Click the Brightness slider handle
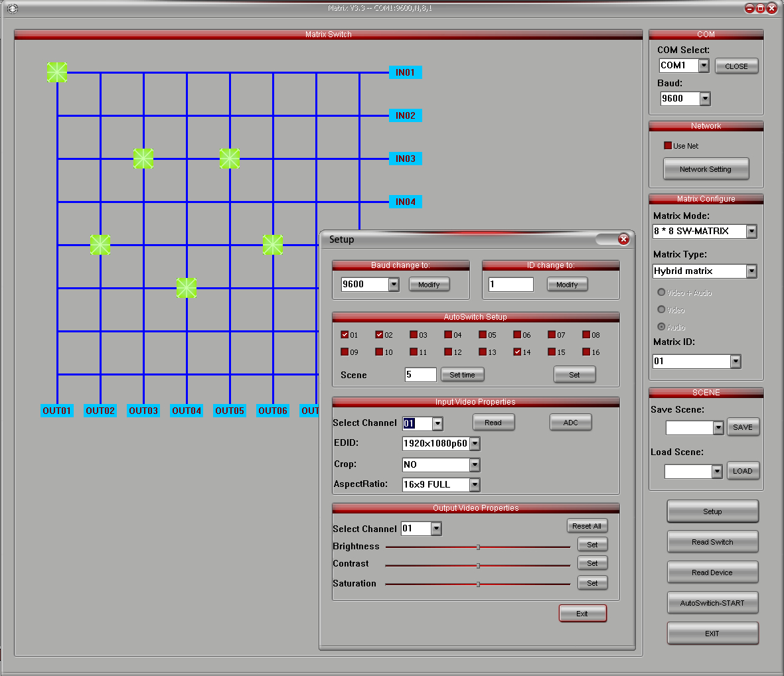Screen dimensions: 784x676 [x=479, y=547]
